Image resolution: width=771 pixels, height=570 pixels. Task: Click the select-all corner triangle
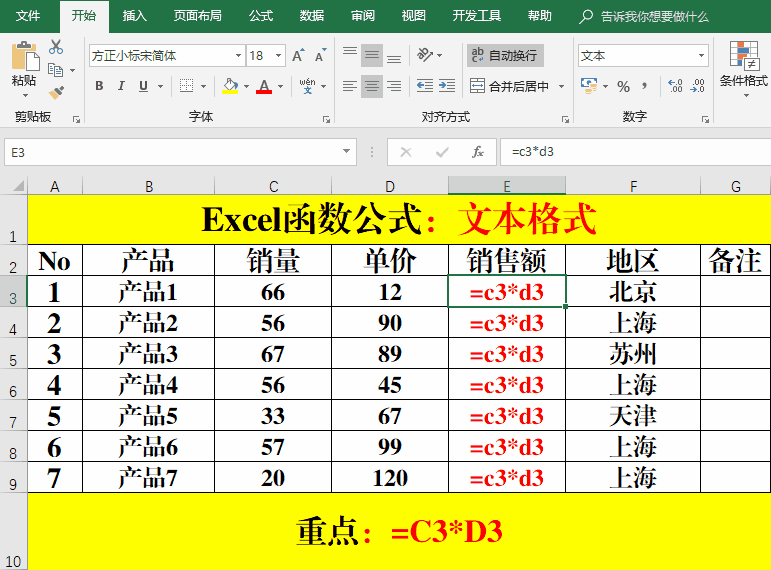tap(18, 185)
